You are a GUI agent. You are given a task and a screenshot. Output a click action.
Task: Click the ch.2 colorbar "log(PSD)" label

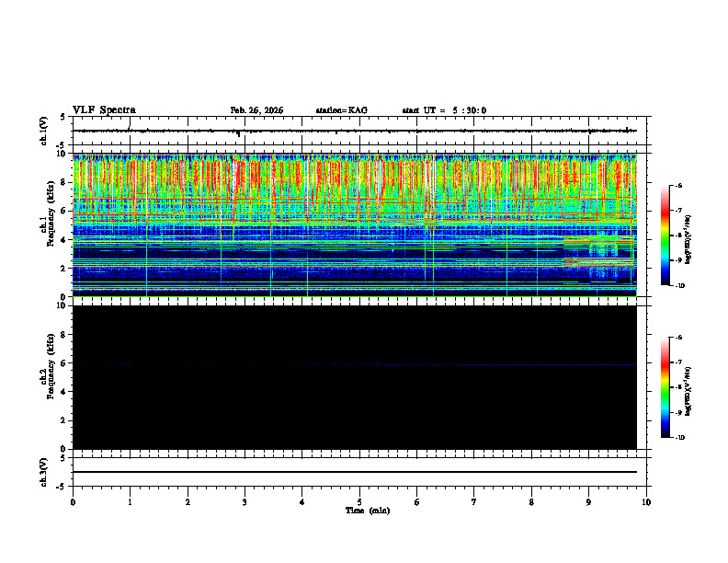tap(688, 391)
